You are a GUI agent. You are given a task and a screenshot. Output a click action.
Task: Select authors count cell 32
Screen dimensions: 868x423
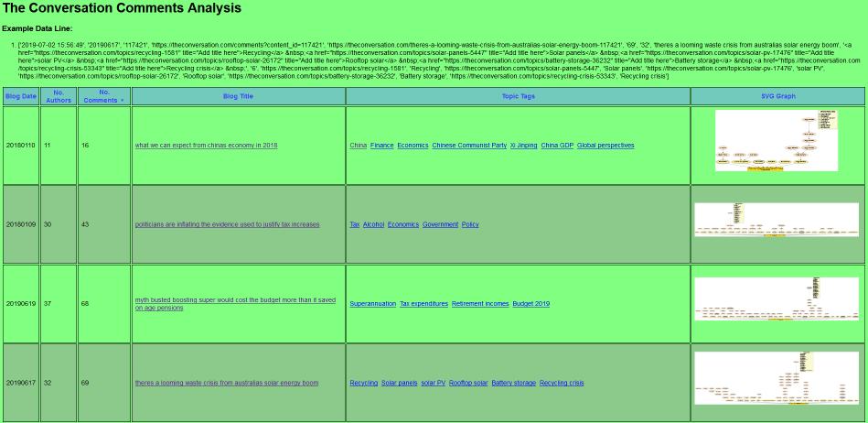coord(59,383)
